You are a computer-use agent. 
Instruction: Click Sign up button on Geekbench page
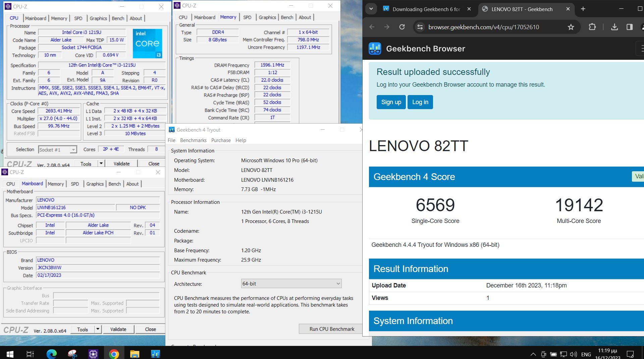pos(391,102)
